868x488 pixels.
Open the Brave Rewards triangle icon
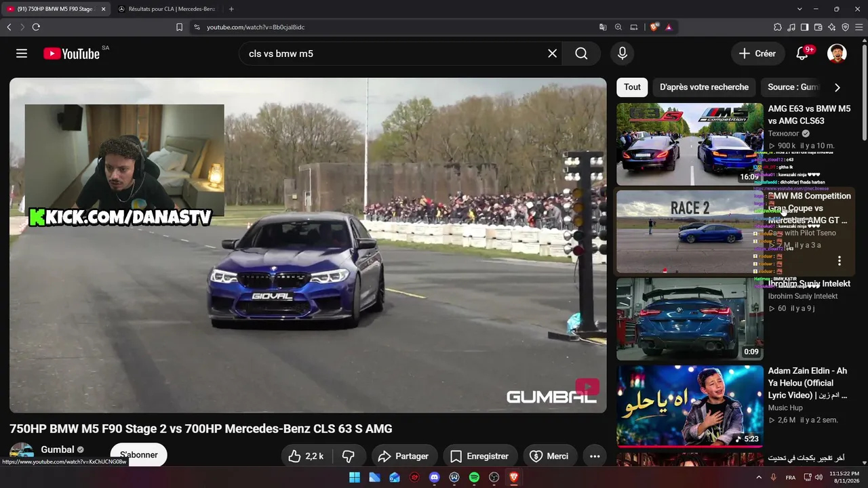669,27
